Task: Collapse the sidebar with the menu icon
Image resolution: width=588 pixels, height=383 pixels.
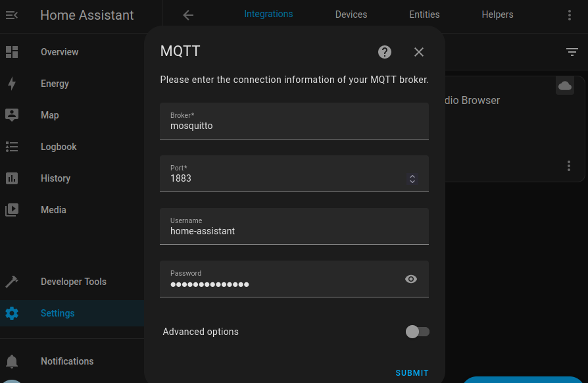Action: (x=12, y=15)
